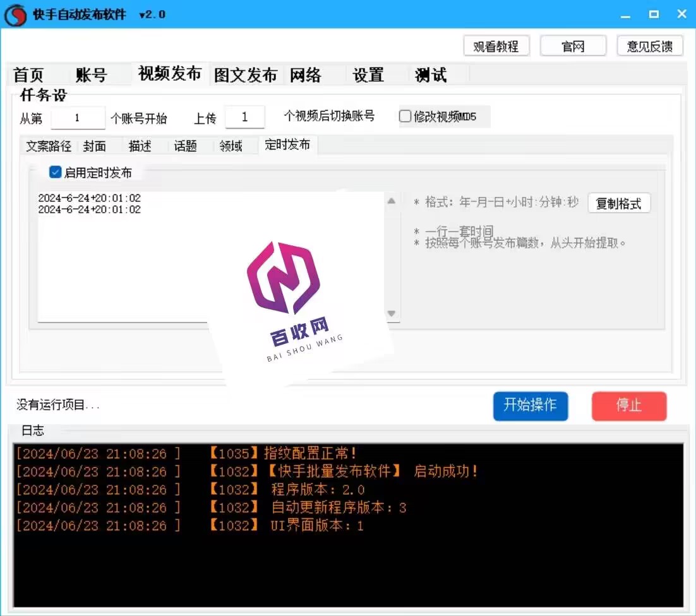Select the 视频发布 tab
This screenshot has width=696, height=616.
coord(169,74)
